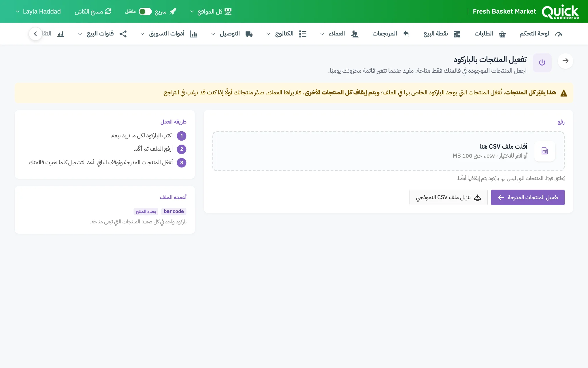588x368 pixels.
Task: Expand the العملاء menu chevron
Action: pos(322,34)
